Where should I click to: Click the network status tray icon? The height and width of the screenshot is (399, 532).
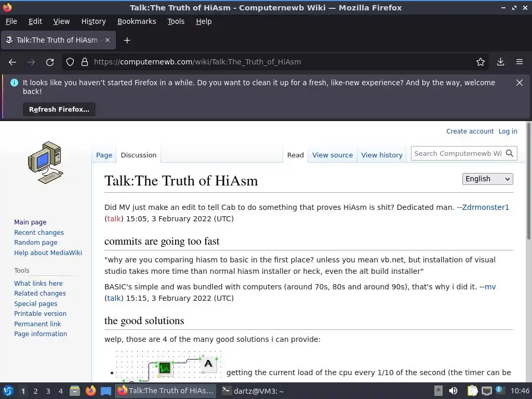[486, 391]
